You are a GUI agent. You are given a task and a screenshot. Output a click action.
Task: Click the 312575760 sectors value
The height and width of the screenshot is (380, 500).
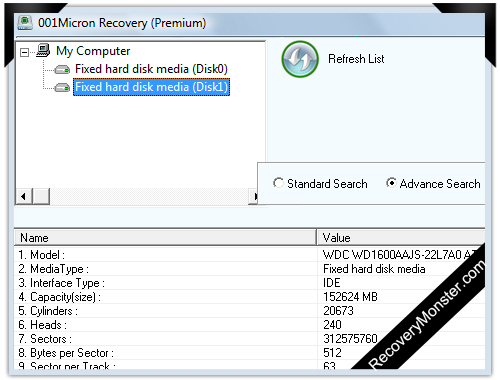click(350, 339)
